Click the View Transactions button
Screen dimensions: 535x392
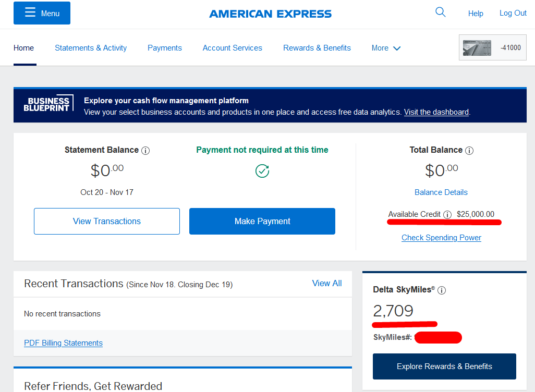(x=107, y=221)
